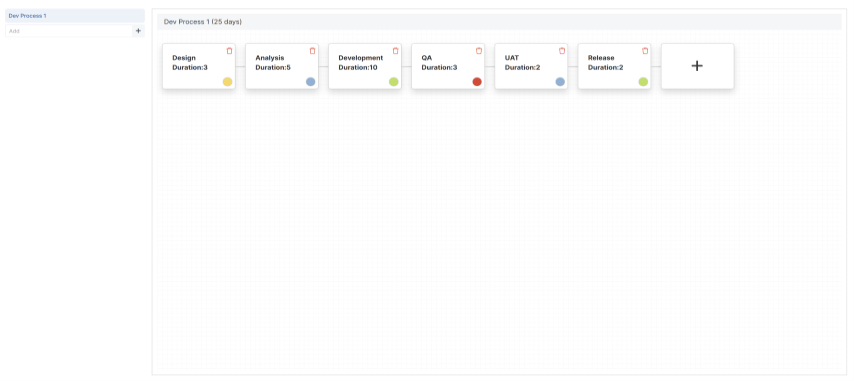Click the Dev Process 1 (25 days) header
854x381 pixels.
pos(499,22)
